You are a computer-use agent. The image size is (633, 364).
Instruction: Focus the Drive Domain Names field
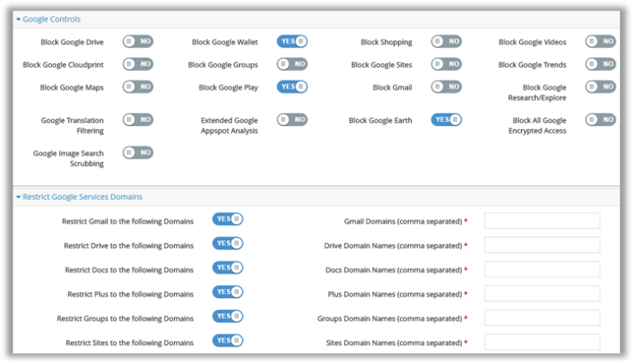(542, 245)
